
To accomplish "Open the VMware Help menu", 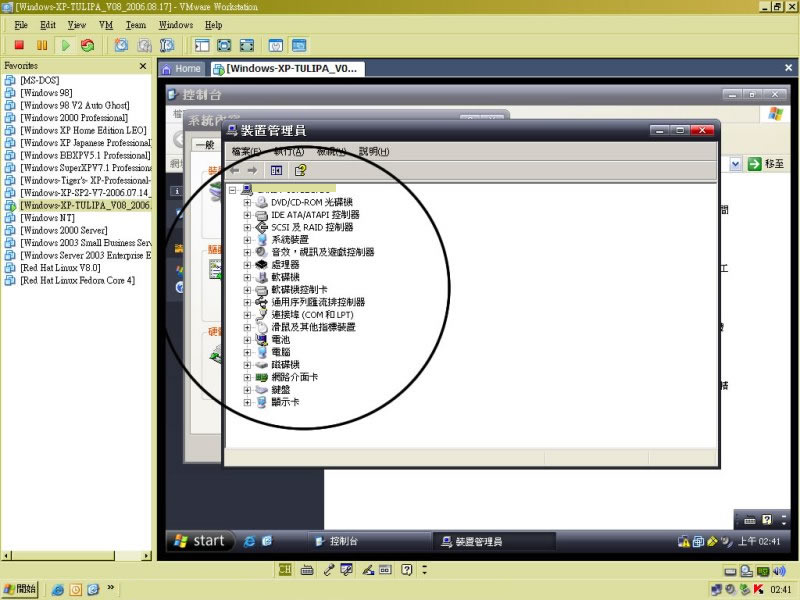I will coord(213,25).
